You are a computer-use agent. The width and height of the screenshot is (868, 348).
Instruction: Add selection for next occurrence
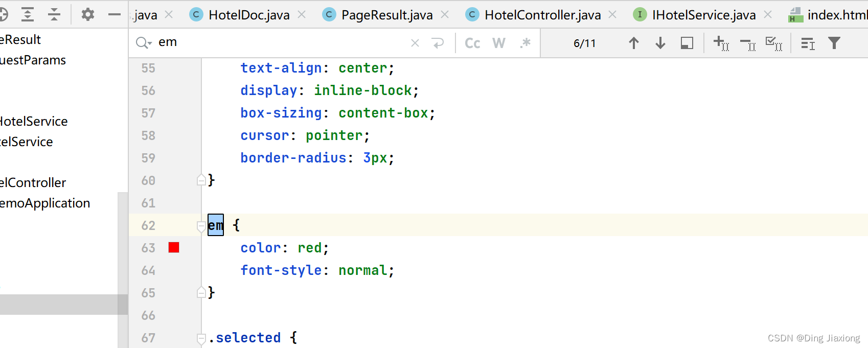pos(721,43)
